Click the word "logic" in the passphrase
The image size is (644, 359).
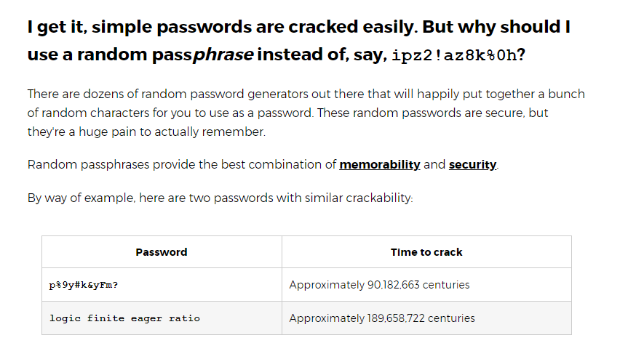point(65,318)
